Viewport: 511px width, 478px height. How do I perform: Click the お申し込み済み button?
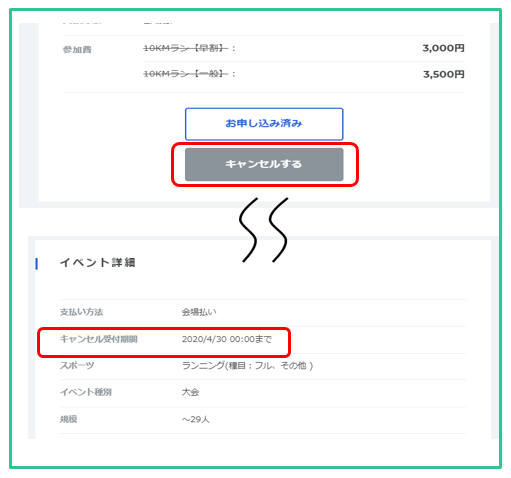pyautogui.click(x=264, y=124)
